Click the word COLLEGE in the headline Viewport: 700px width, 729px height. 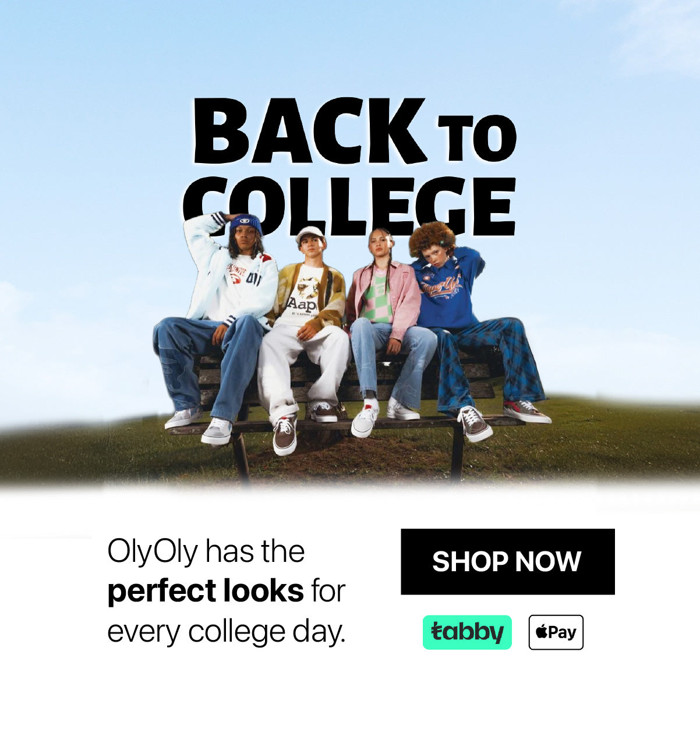(349, 205)
